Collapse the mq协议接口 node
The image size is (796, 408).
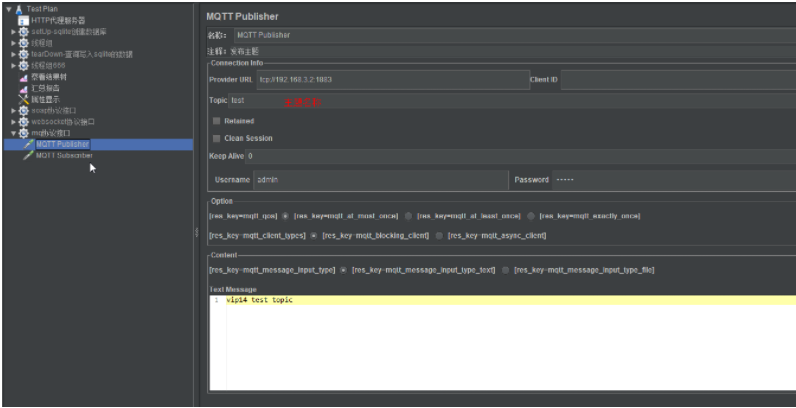tap(14, 133)
